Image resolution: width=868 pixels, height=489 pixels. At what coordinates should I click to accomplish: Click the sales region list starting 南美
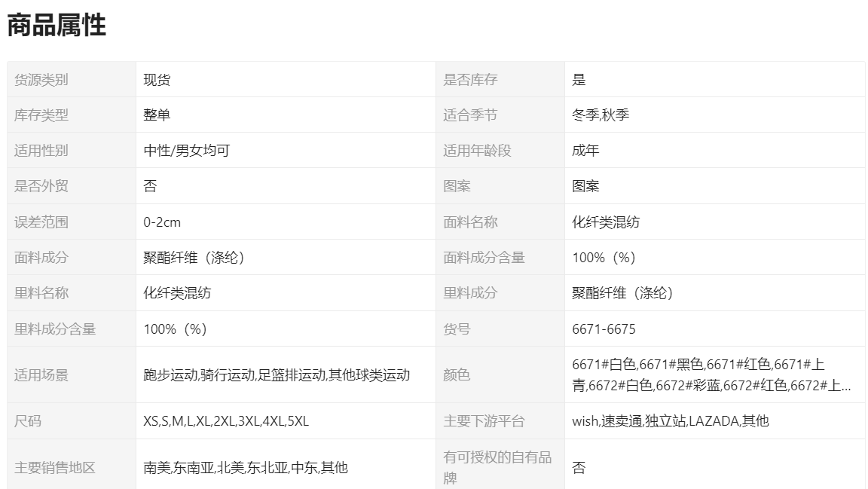pyautogui.click(x=246, y=467)
